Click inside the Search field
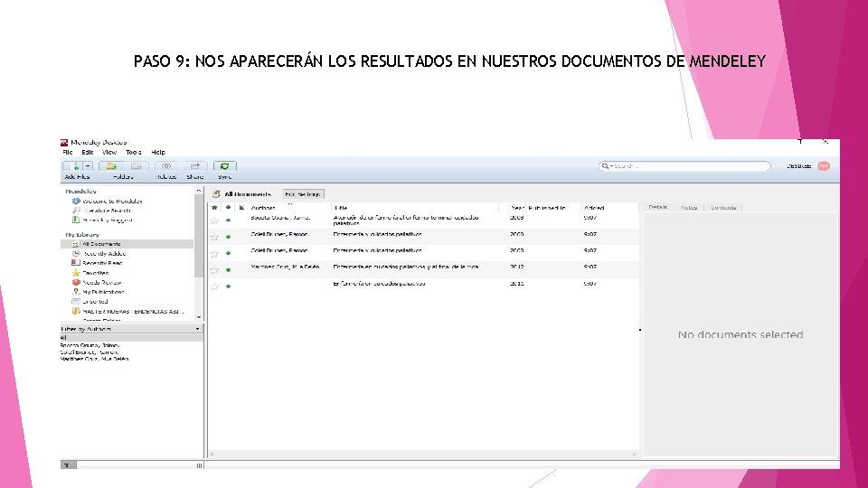The width and height of the screenshot is (868, 488). [x=684, y=166]
